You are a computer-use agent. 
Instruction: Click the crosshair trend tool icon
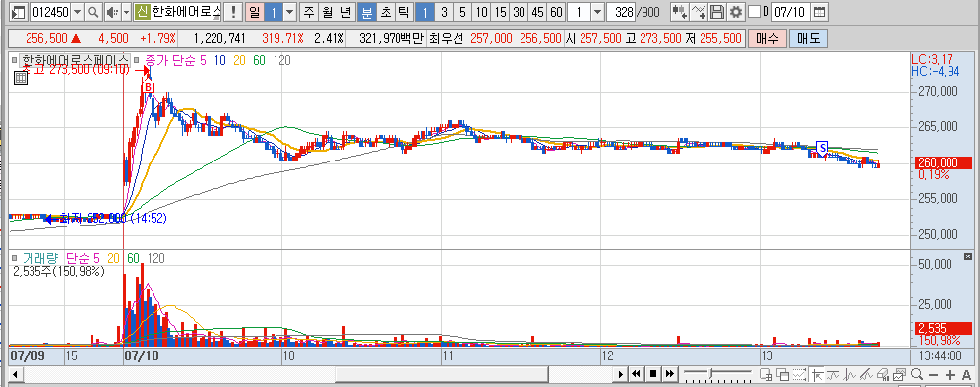point(817,374)
